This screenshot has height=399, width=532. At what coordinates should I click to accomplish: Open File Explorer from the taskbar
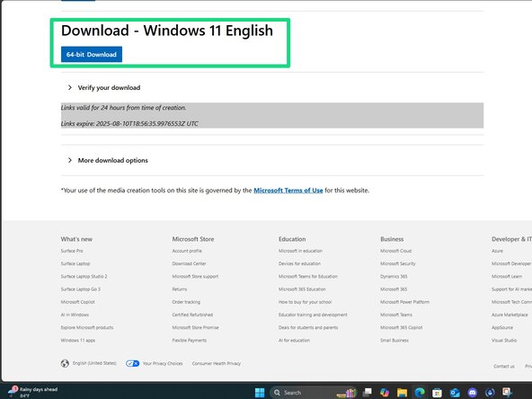402,393
